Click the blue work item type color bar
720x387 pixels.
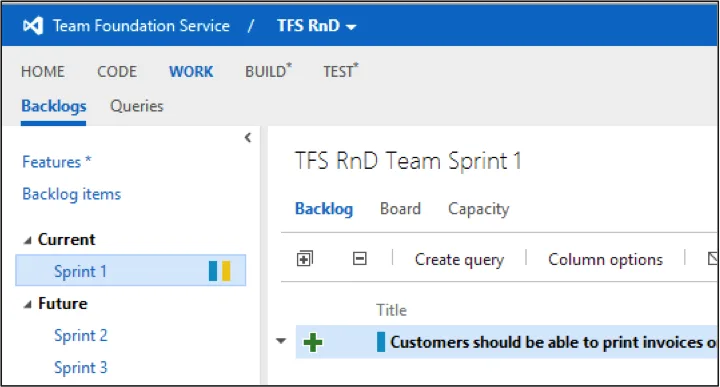[381, 342]
